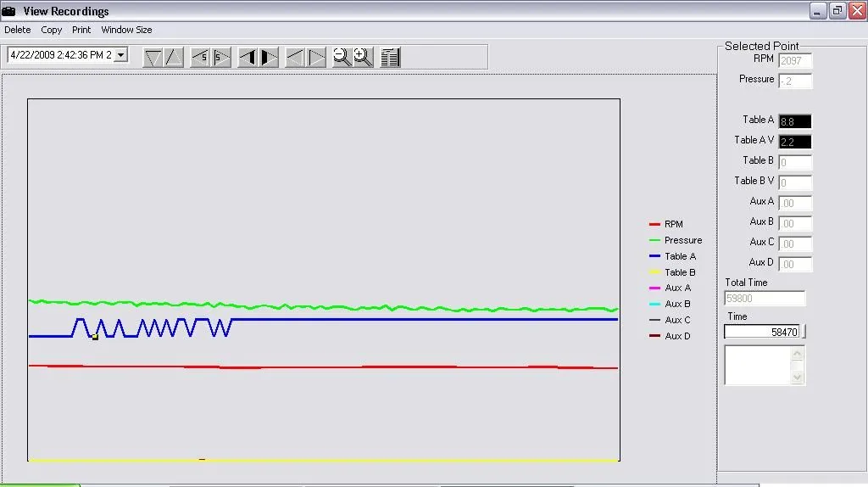
Task: Click the downward triangle toolbar button
Action: (153, 58)
